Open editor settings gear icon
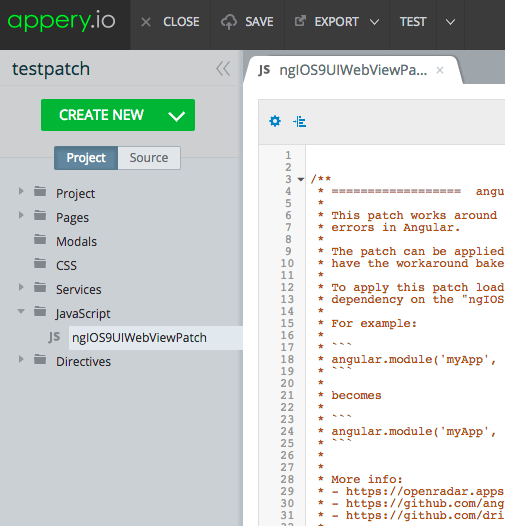This screenshot has width=505, height=526. pos(275,121)
